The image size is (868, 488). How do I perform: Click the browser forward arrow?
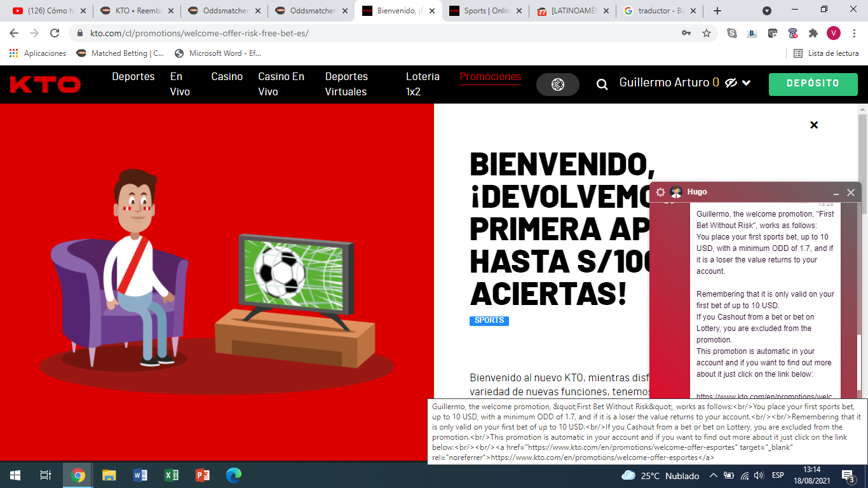pyautogui.click(x=34, y=33)
